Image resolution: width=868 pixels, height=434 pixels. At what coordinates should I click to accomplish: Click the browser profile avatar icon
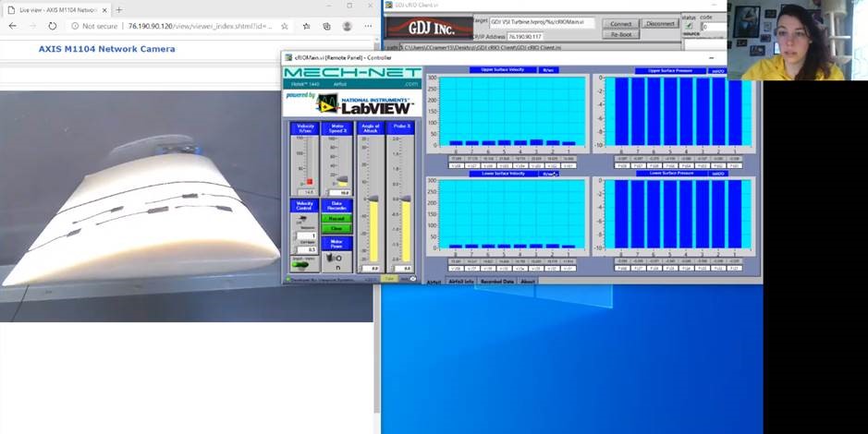(347, 27)
